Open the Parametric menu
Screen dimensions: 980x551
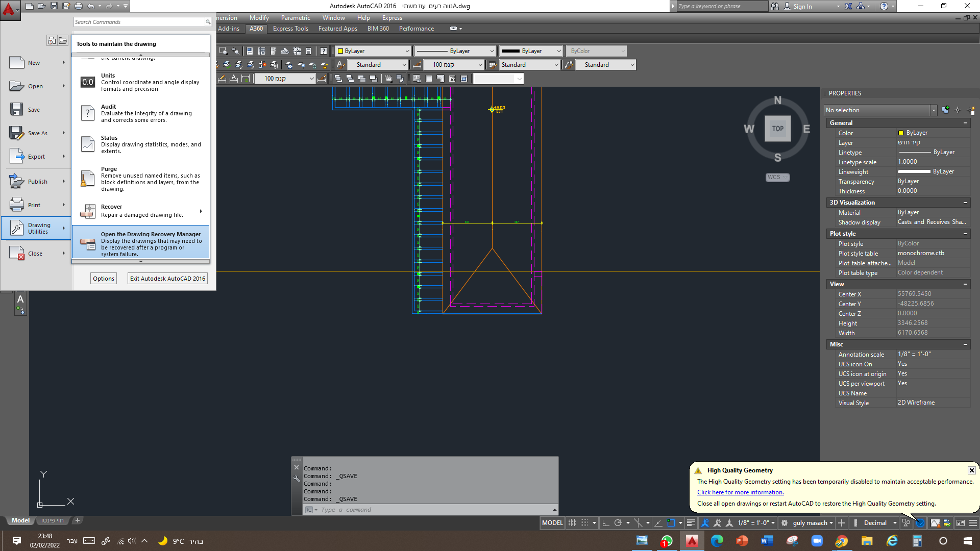[x=295, y=18]
